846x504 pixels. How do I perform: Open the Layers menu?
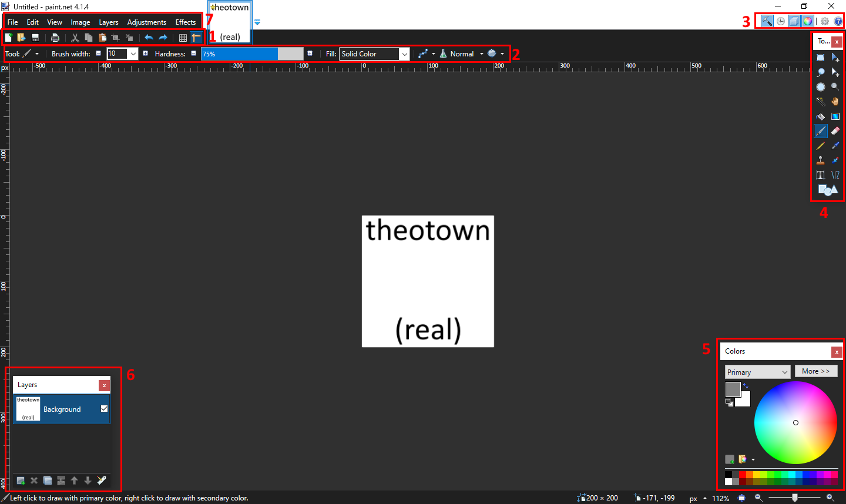pyautogui.click(x=109, y=22)
